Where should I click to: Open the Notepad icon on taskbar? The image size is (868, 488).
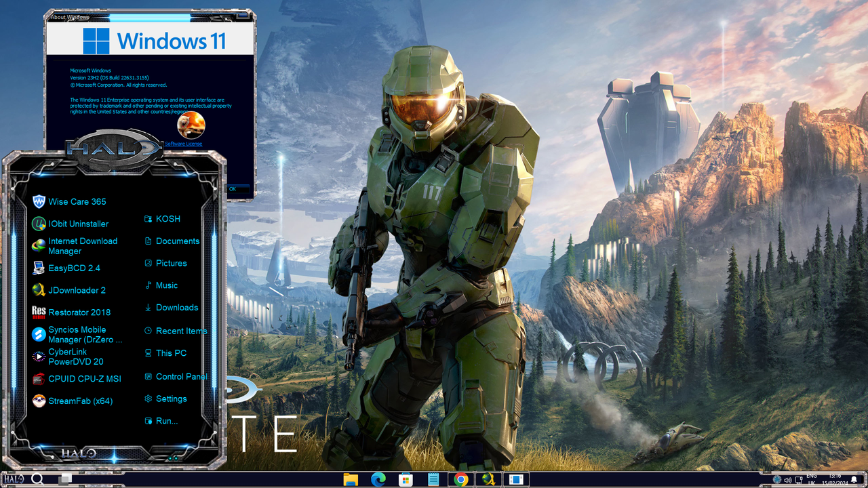tap(433, 480)
